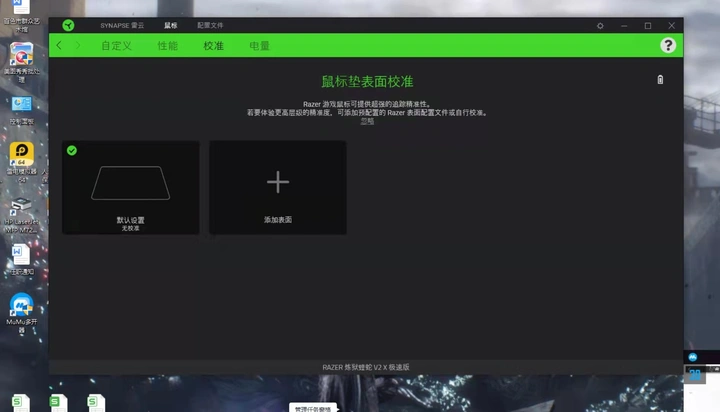The image size is (720, 412).
Task: Launch the MuMu多开器 desktop icon
Action: pos(22,313)
